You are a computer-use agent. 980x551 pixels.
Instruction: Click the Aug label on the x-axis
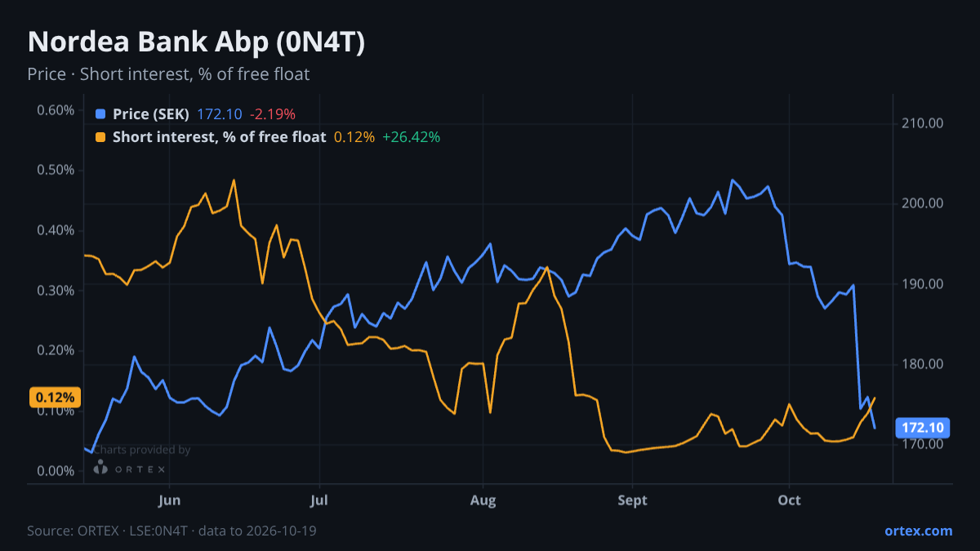click(x=483, y=500)
